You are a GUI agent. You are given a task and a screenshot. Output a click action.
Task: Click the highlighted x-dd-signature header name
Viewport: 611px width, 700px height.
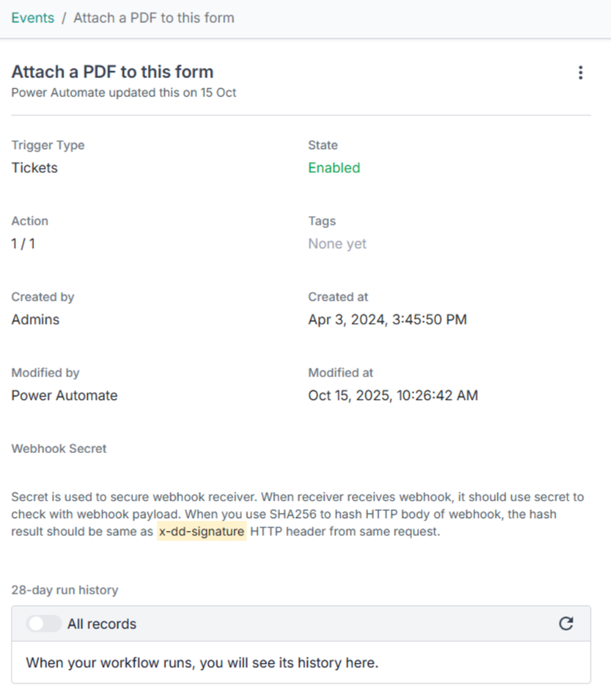pyautogui.click(x=201, y=531)
